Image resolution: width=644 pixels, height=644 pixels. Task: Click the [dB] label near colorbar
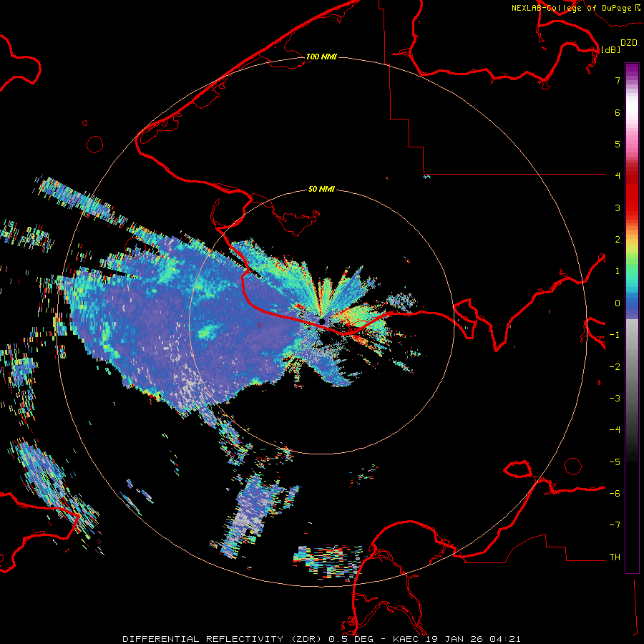coord(610,49)
